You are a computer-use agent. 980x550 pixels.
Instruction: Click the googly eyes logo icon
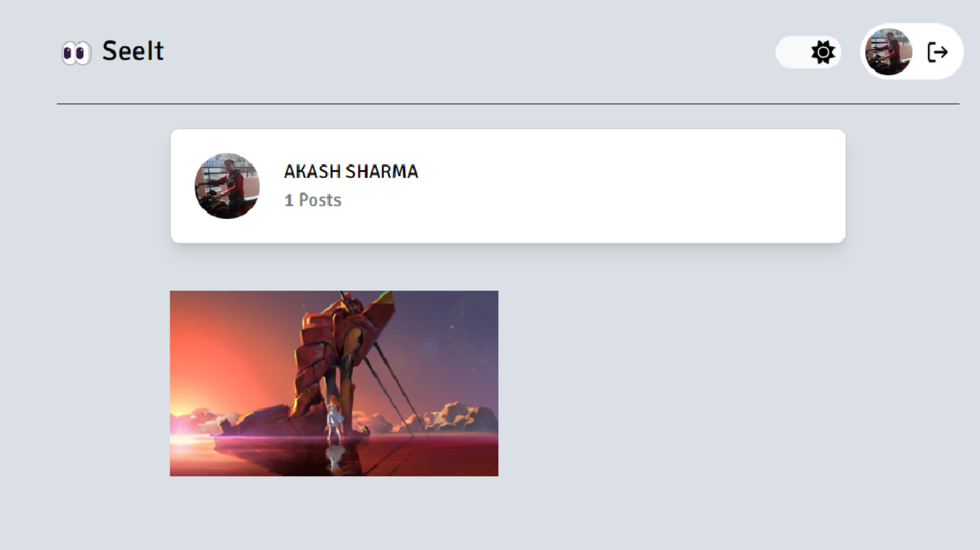click(76, 52)
